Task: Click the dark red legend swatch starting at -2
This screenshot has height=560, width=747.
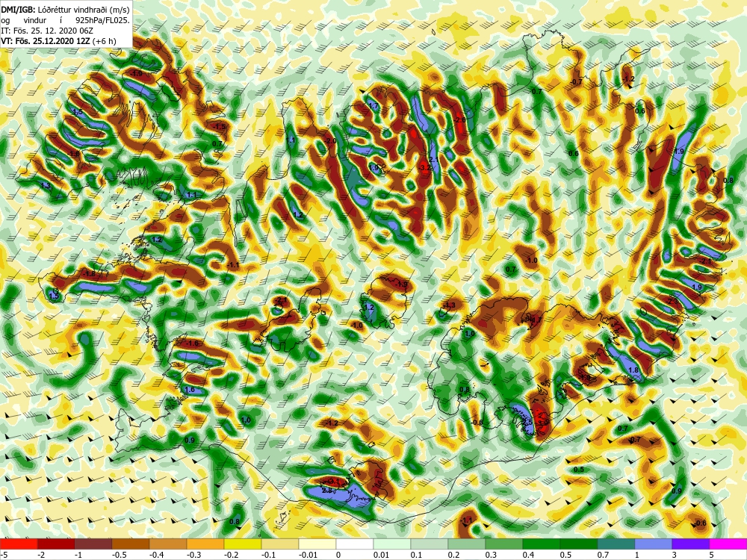Action: pyautogui.click(x=56, y=544)
